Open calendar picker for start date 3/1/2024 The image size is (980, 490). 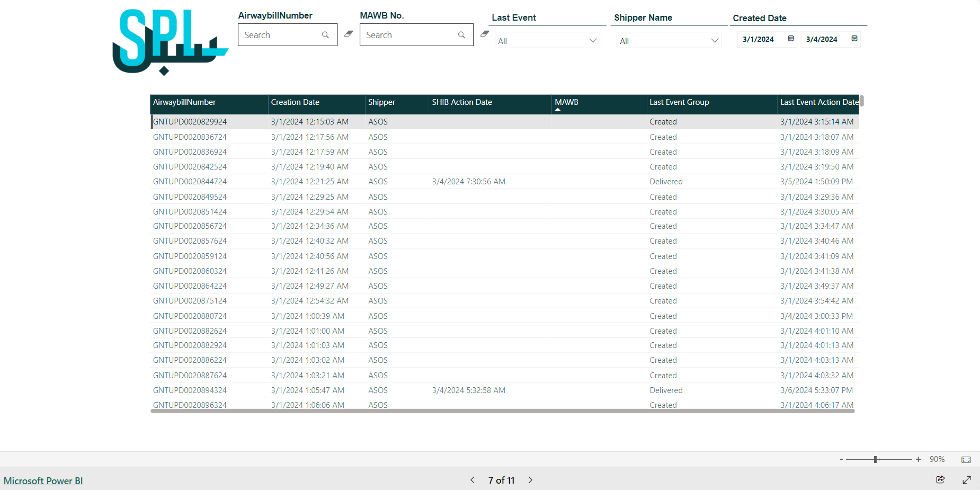click(791, 39)
